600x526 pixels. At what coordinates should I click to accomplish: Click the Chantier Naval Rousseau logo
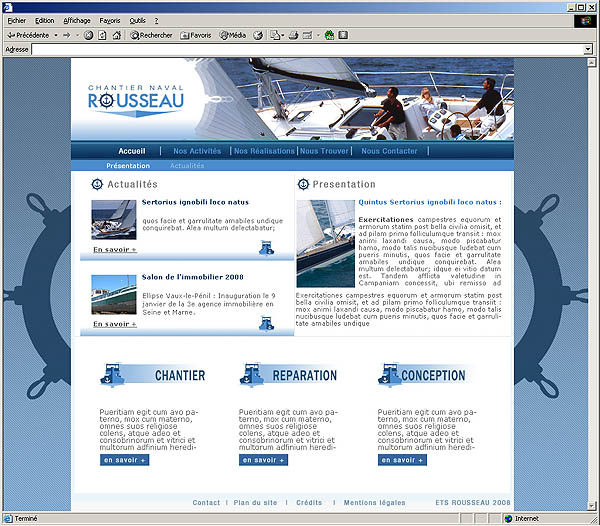pyautogui.click(x=136, y=100)
